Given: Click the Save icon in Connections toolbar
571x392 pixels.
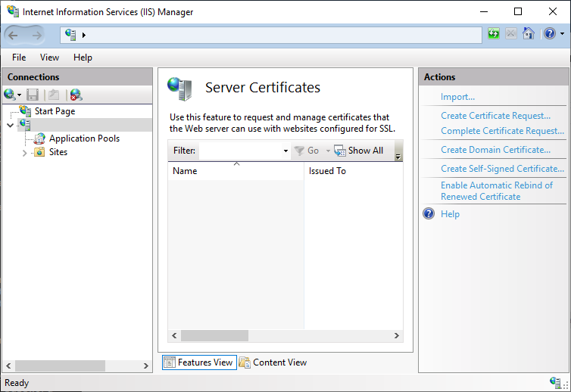Looking at the screenshot, I should pyautogui.click(x=33, y=95).
